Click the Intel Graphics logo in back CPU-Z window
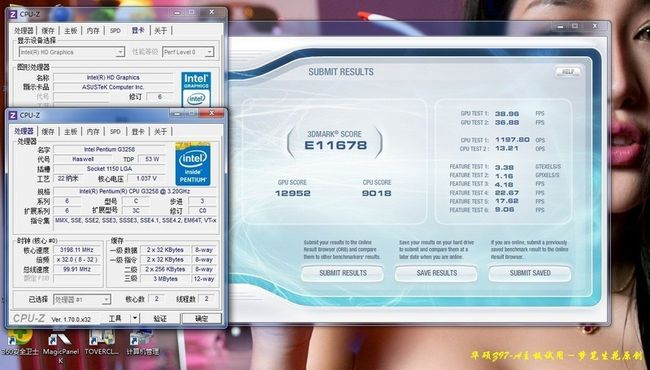650x370 pixels. (196, 89)
